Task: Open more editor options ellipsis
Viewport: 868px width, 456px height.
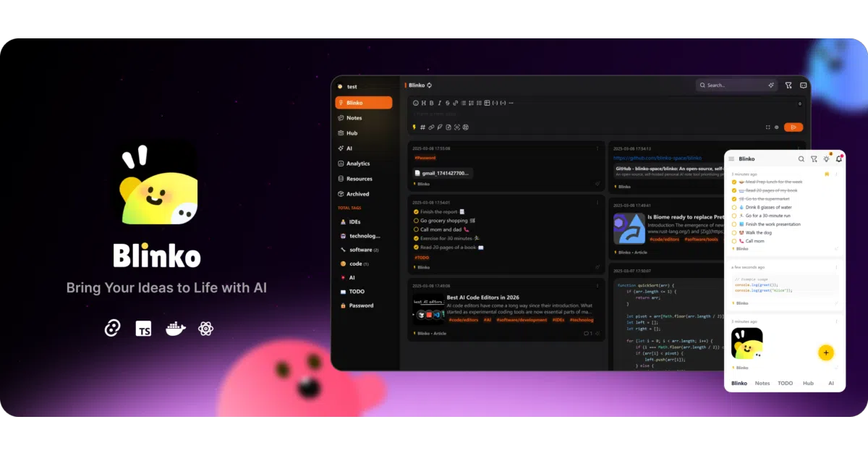Action: [511, 103]
